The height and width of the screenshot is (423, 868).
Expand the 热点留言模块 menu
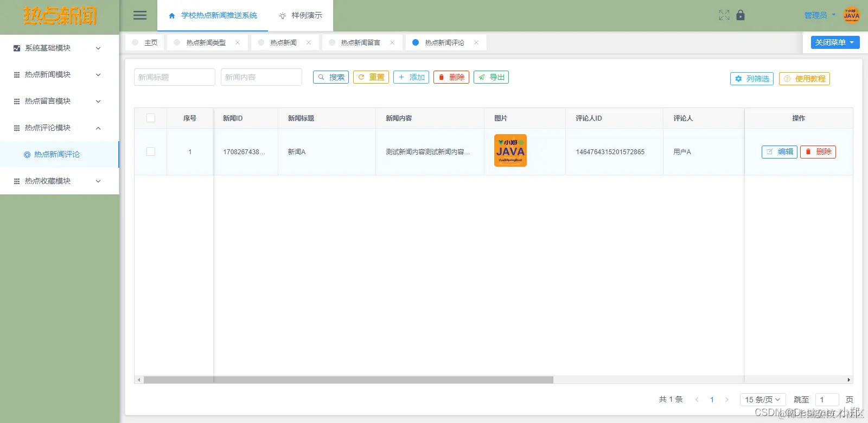click(60, 101)
